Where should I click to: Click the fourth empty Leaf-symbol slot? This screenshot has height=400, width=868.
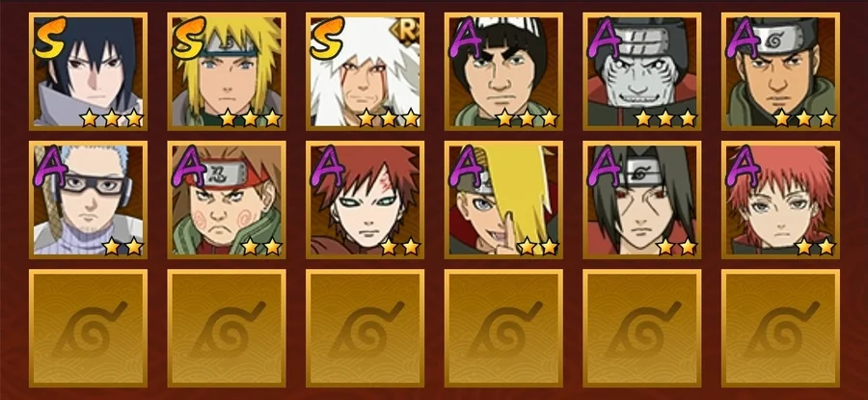[x=503, y=328]
